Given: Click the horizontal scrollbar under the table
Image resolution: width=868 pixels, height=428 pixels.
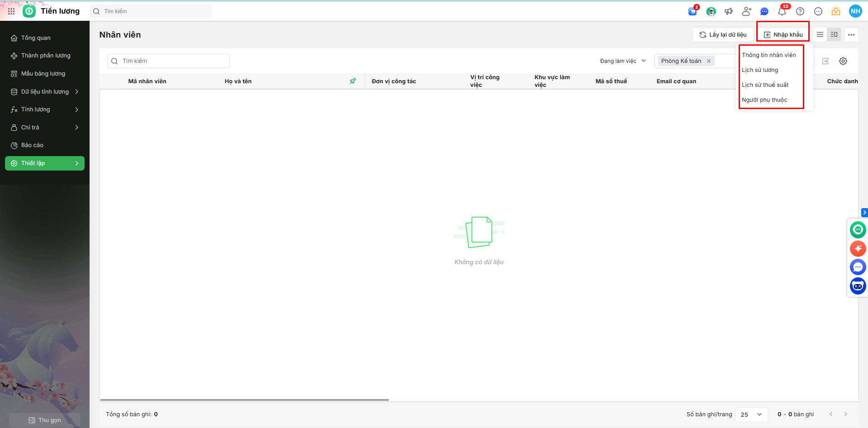Looking at the screenshot, I should point(245,400).
